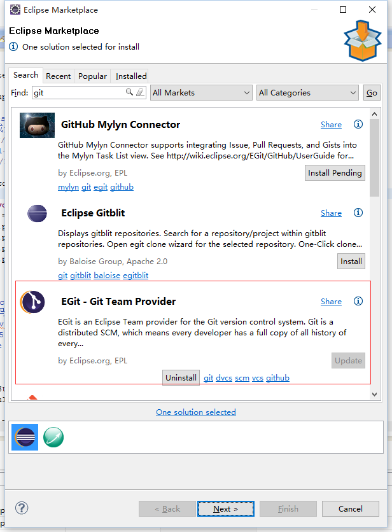Click the EGit Git Team Provider logo
Screen dimensions: 392x532
tap(32, 302)
